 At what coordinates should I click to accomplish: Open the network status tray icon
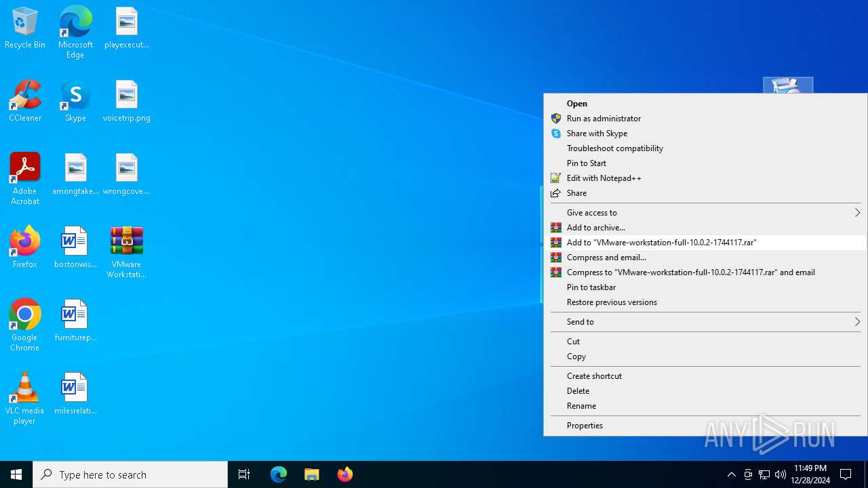[x=764, y=474]
